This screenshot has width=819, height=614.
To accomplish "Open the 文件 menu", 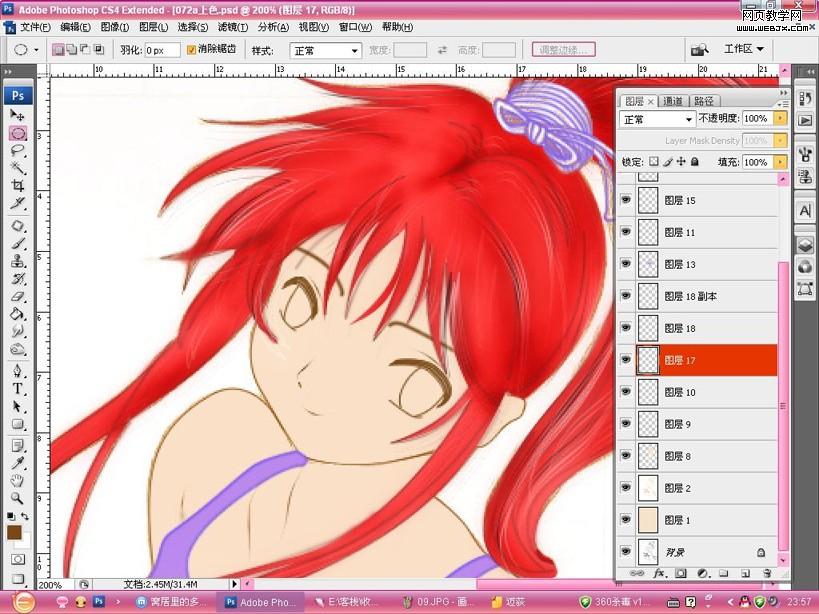I will tap(35, 27).
